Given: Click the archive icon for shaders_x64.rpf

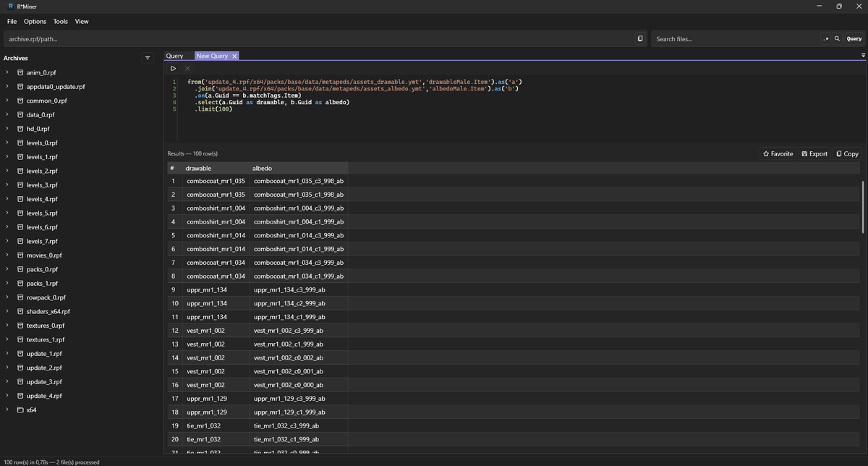Looking at the screenshot, I should coord(20,311).
